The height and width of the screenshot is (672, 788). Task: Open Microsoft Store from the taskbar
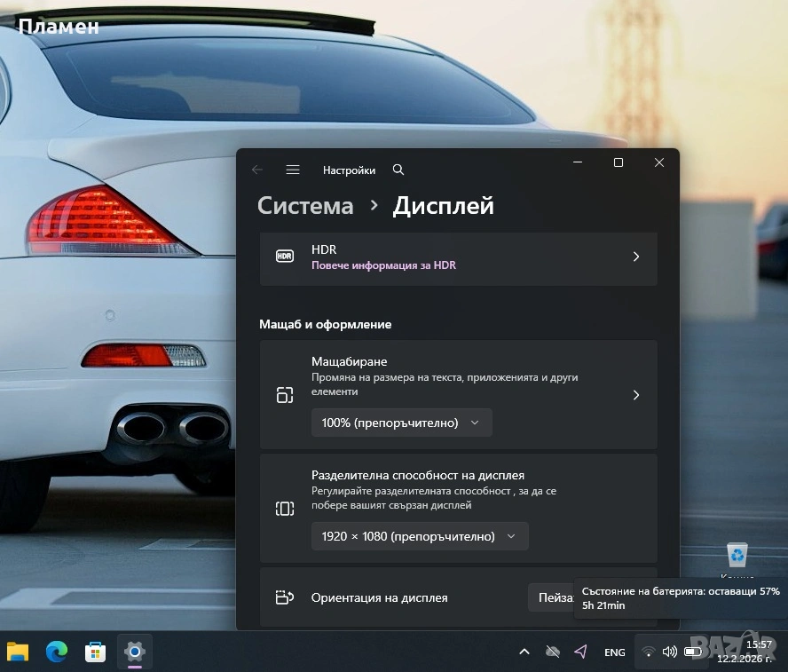(95, 652)
